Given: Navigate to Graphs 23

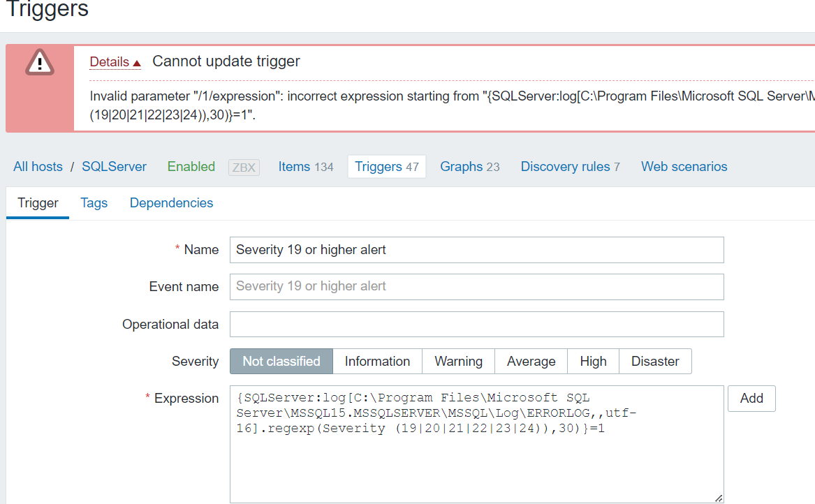Looking at the screenshot, I should 469,167.
